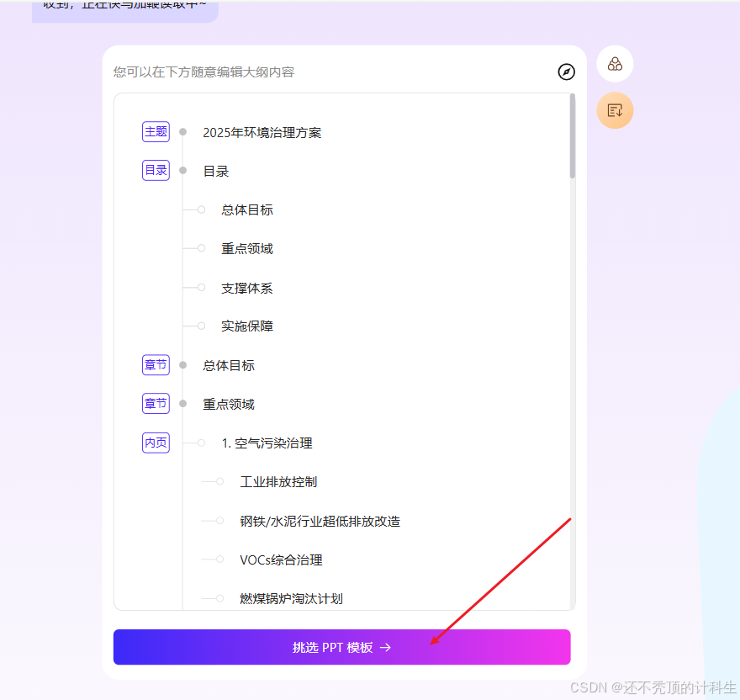This screenshot has width=740, height=700.
Task: Select the 总体目标 item under 目录
Action: click(247, 209)
